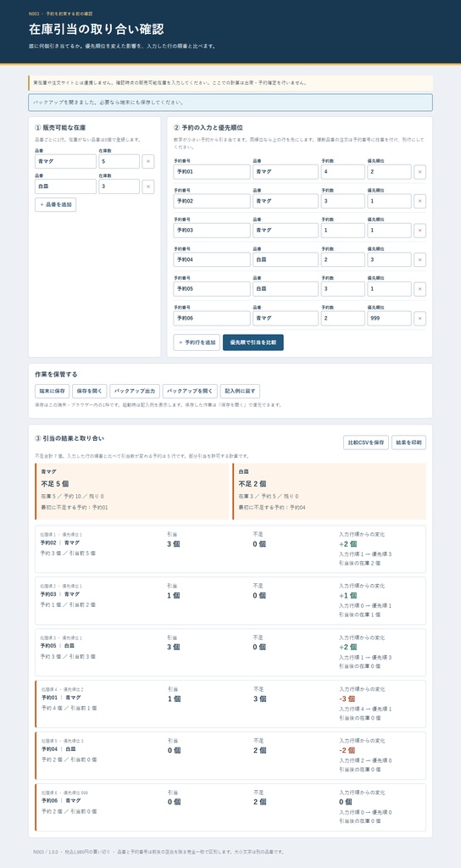The height and width of the screenshot is (868, 461).
Task: Edit the item field of row 予約01
Action: click(x=286, y=171)
